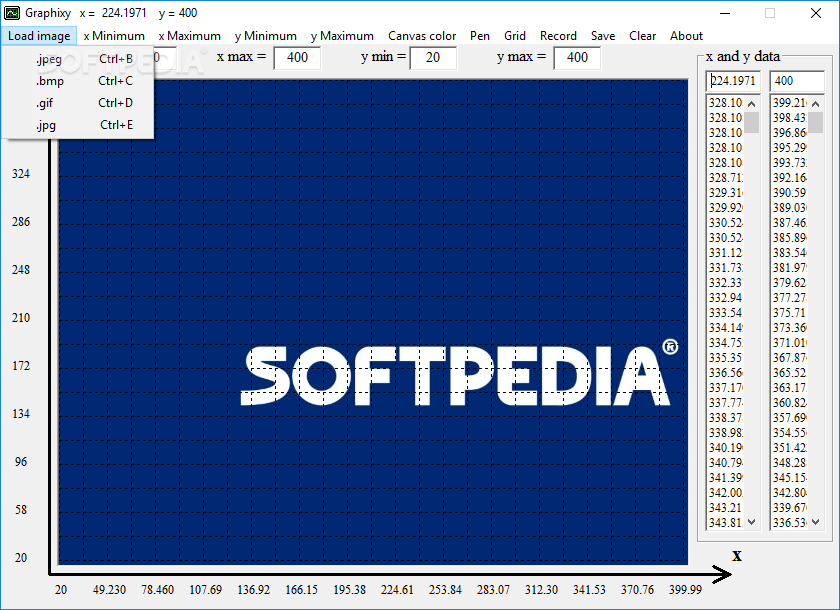Click the Clear menu item
The height and width of the screenshot is (610, 840).
point(642,36)
